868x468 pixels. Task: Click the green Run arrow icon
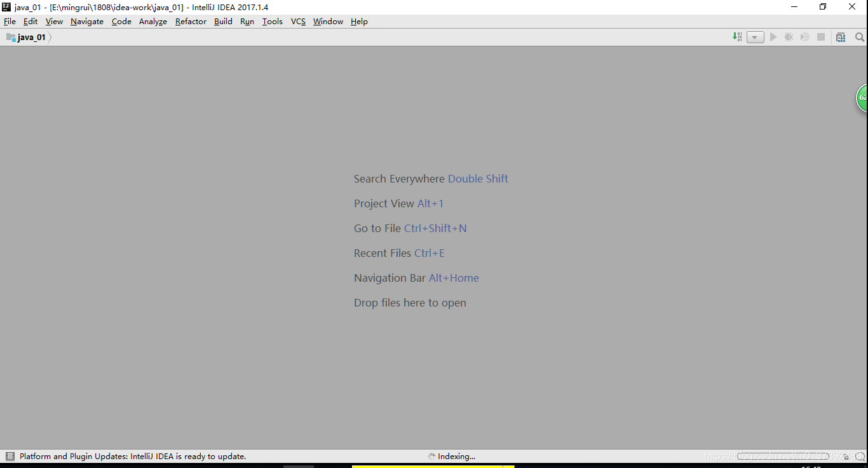[x=773, y=37]
